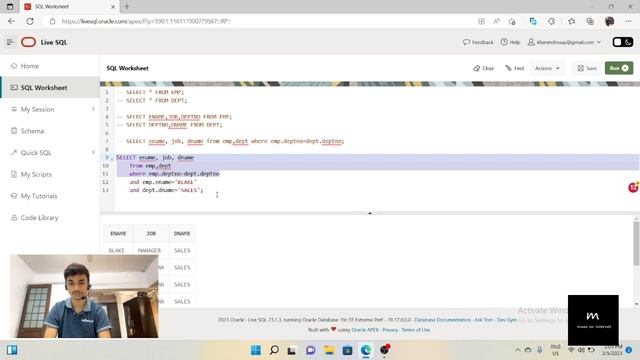Open the Oracle APEX link
Image resolution: width=640 pixels, height=360 pixels.
[x=365, y=330]
